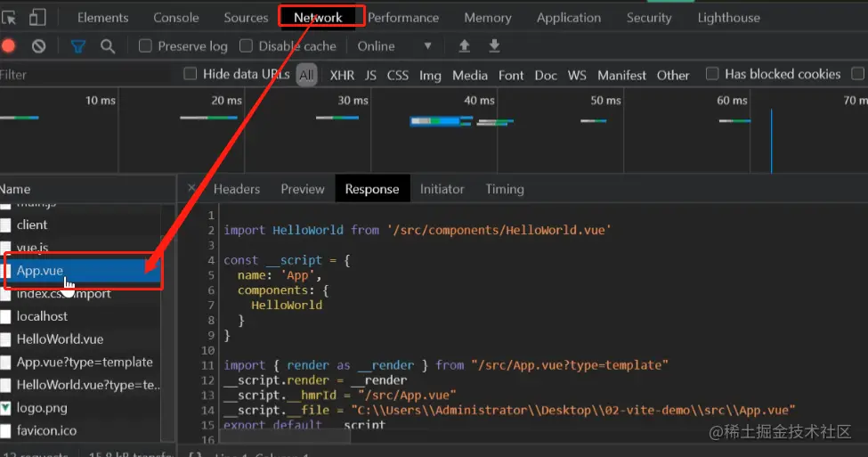Filter requests by XHR

point(342,76)
